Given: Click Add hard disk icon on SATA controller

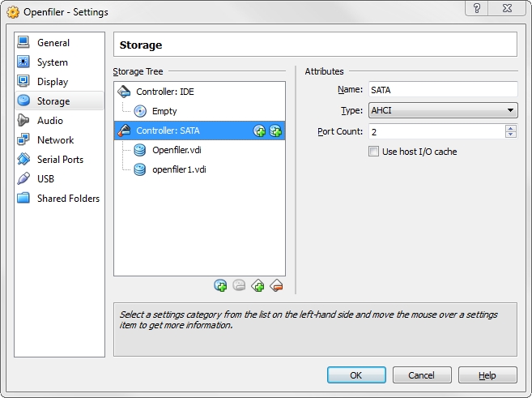Looking at the screenshot, I should click(275, 131).
